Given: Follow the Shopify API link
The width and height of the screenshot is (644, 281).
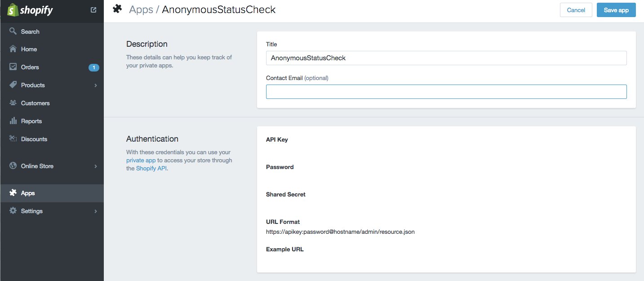Looking at the screenshot, I should pyautogui.click(x=151, y=168).
